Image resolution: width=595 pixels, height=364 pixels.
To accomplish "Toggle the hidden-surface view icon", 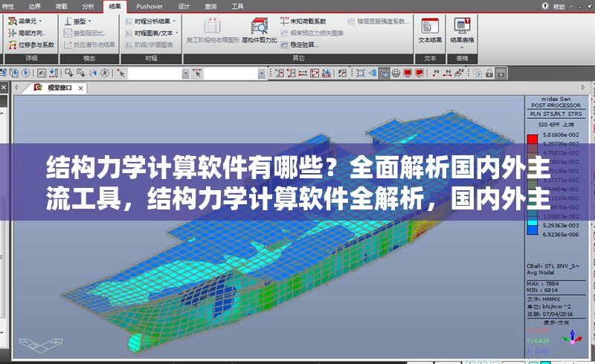I will tap(384, 73).
